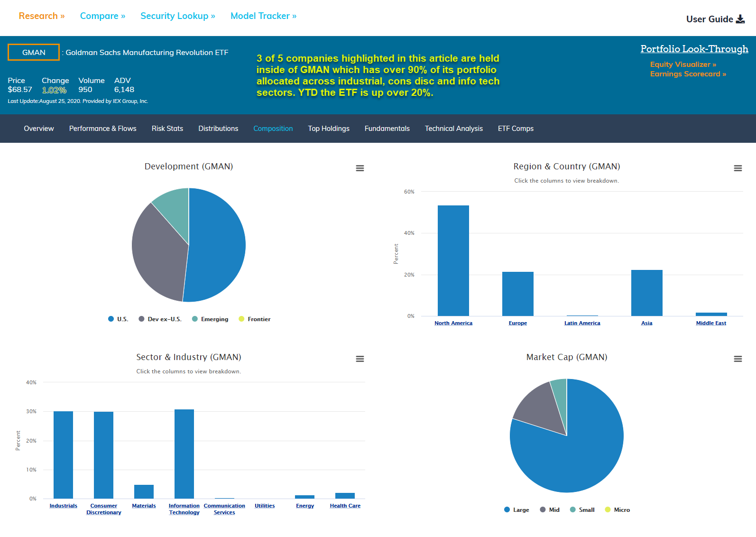Click the Latin America axis label
This screenshot has width=756, height=537.
582,323
